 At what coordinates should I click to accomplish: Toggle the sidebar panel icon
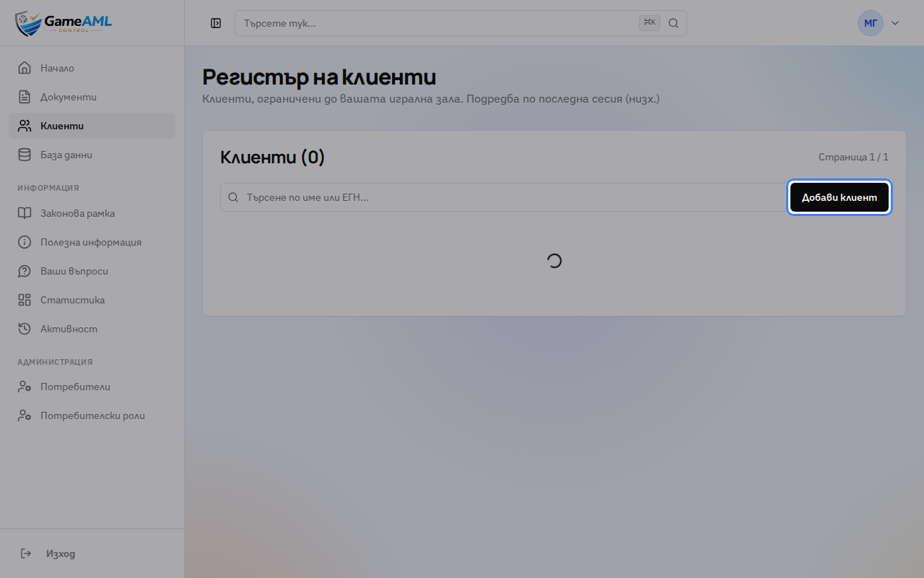pos(216,23)
